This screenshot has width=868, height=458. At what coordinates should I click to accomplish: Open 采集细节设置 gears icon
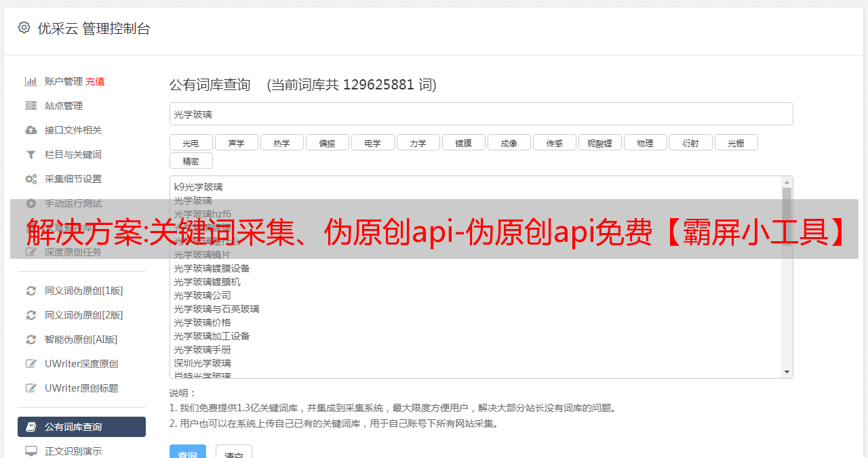click(x=31, y=179)
